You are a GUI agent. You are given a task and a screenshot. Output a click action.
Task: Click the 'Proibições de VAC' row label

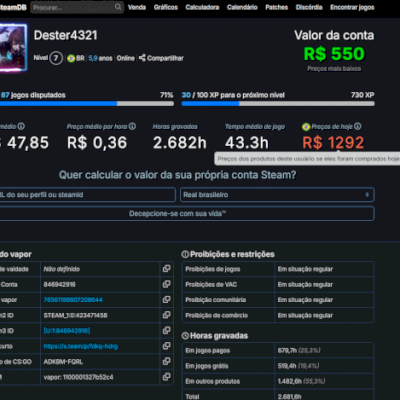[211, 285]
